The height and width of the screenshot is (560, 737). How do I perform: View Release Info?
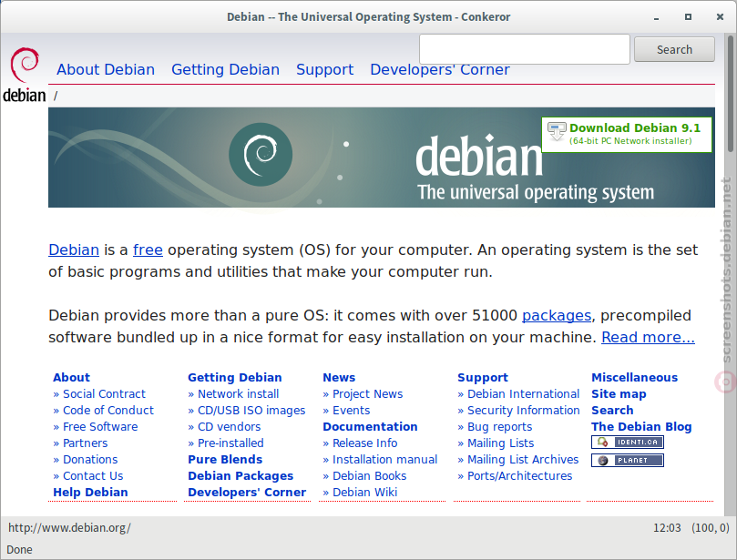[x=364, y=443]
